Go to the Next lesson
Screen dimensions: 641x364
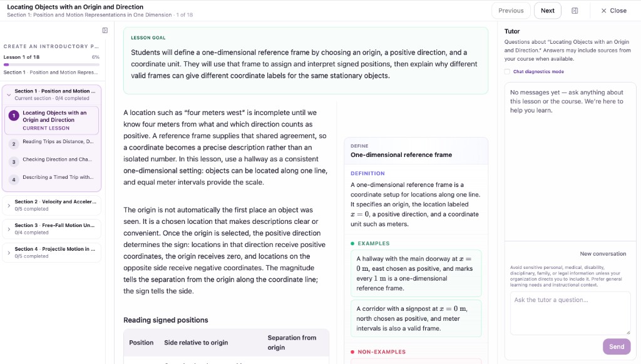(547, 11)
